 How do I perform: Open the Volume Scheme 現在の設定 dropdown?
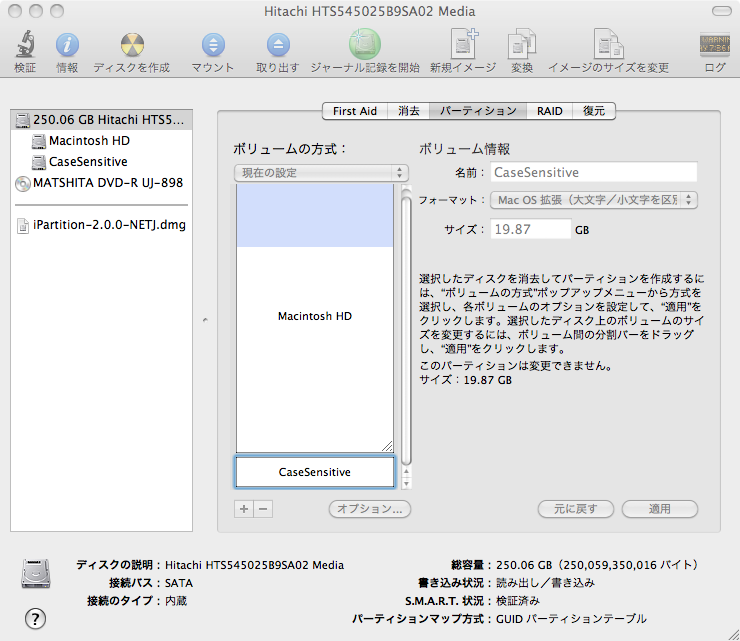[321, 173]
